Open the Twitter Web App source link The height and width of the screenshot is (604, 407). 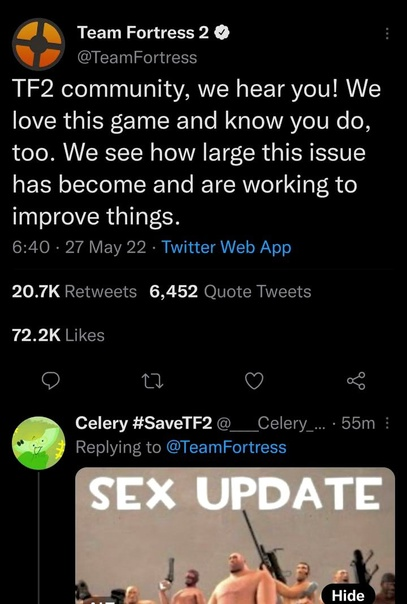(x=226, y=247)
